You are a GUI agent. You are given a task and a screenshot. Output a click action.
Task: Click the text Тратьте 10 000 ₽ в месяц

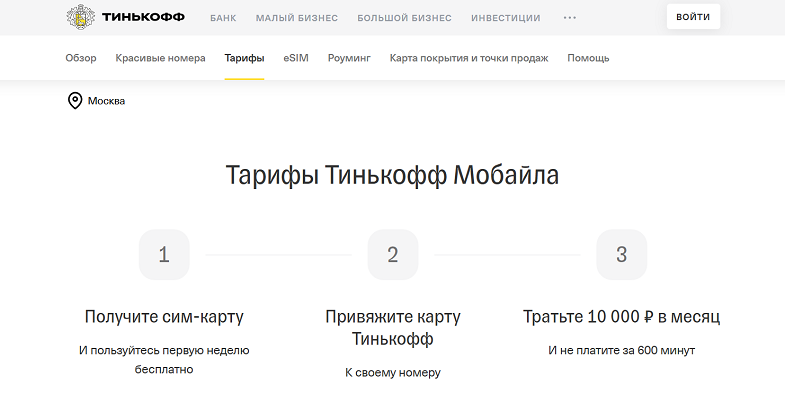[621, 317]
